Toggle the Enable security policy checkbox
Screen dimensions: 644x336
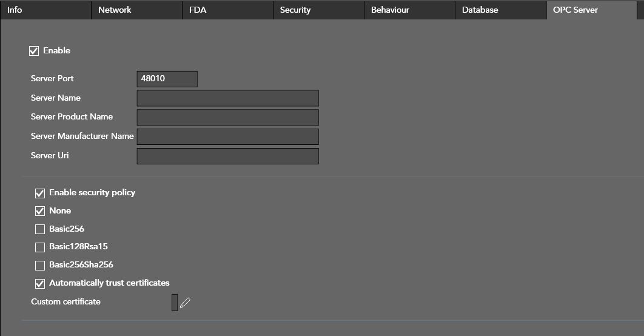pyautogui.click(x=40, y=193)
